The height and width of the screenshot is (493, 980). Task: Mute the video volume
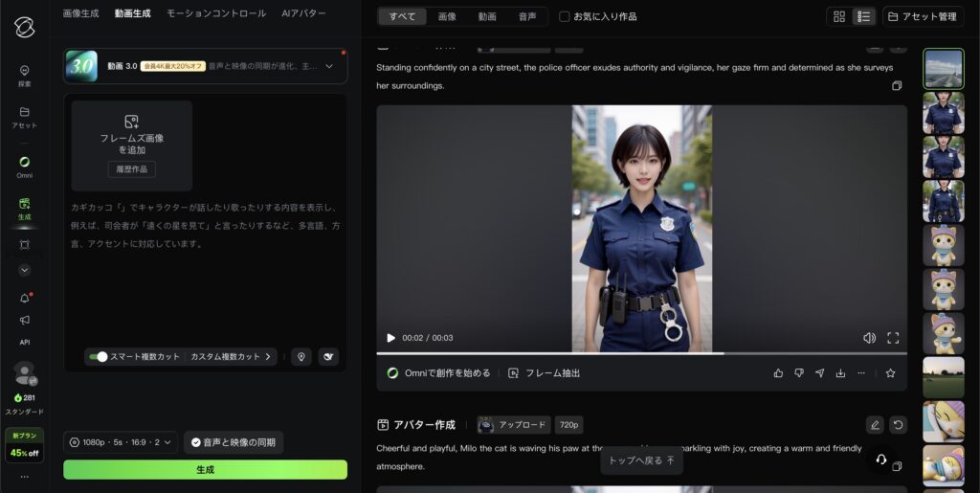tap(869, 338)
